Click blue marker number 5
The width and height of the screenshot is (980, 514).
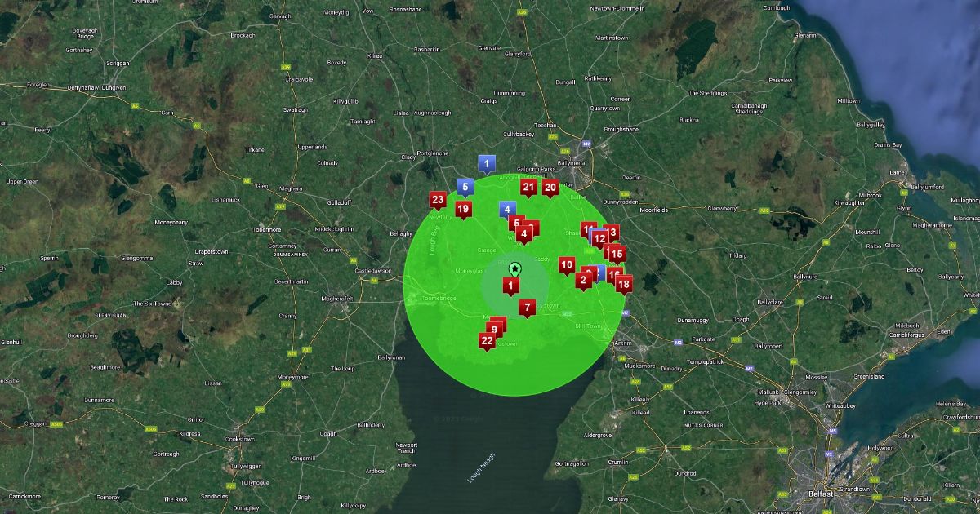point(465,187)
